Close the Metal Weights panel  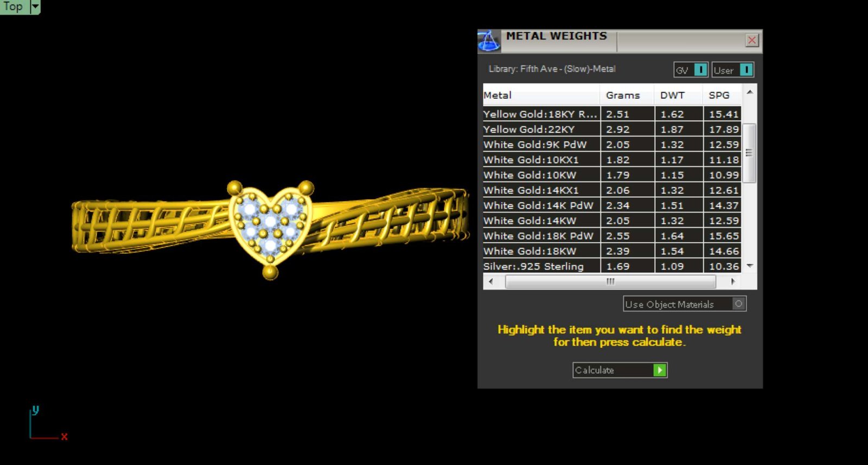751,40
